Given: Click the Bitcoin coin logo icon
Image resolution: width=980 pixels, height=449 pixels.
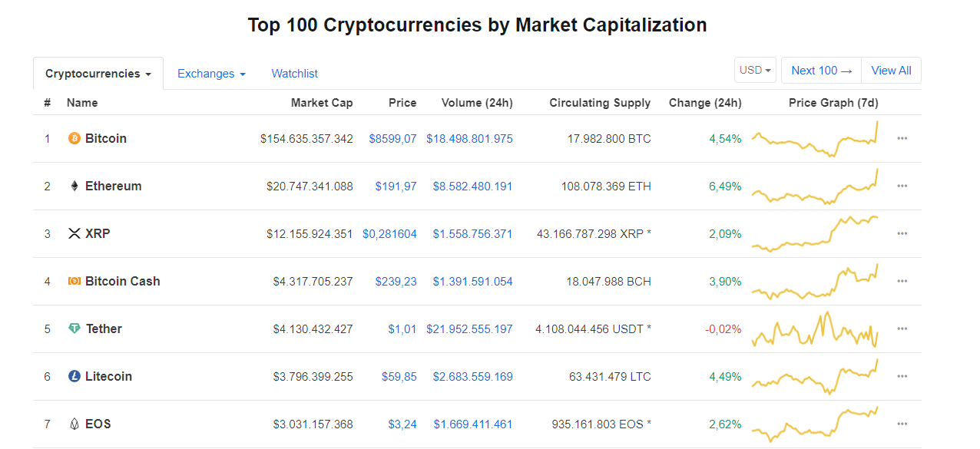Looking at the screenshot, I should (74, 139).
